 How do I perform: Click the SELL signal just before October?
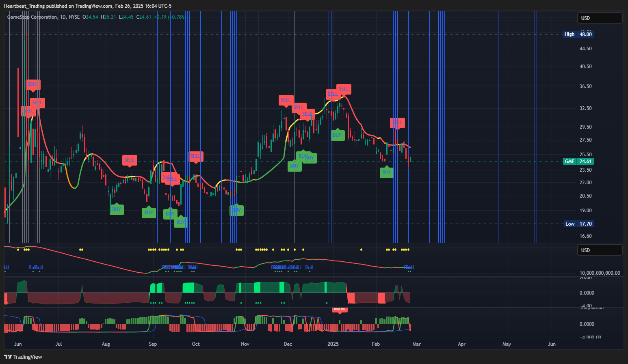196,156
